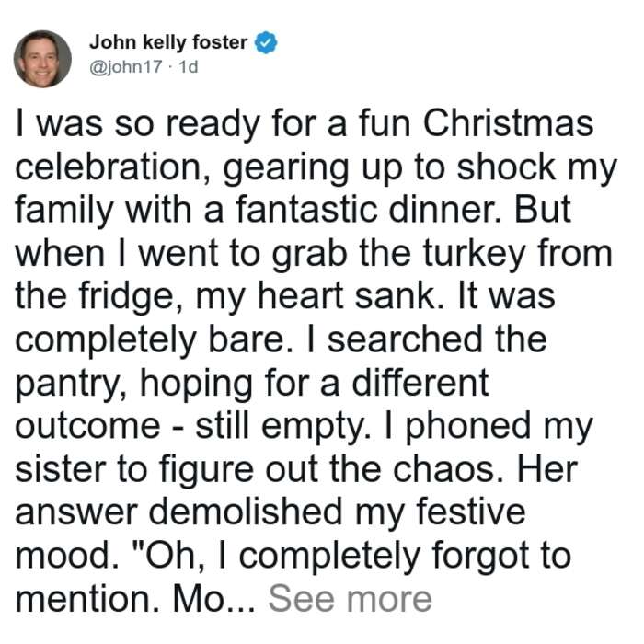This screenshot has height=644, width=644.
Task: Click the word "Christmas" in the post
Action: (x=508, y=123)
